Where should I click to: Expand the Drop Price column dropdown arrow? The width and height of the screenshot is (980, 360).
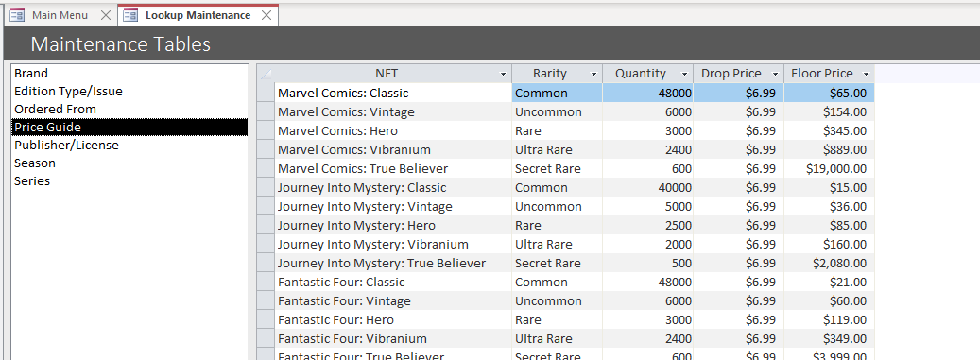pyautogui.click(x=775, y=74)
